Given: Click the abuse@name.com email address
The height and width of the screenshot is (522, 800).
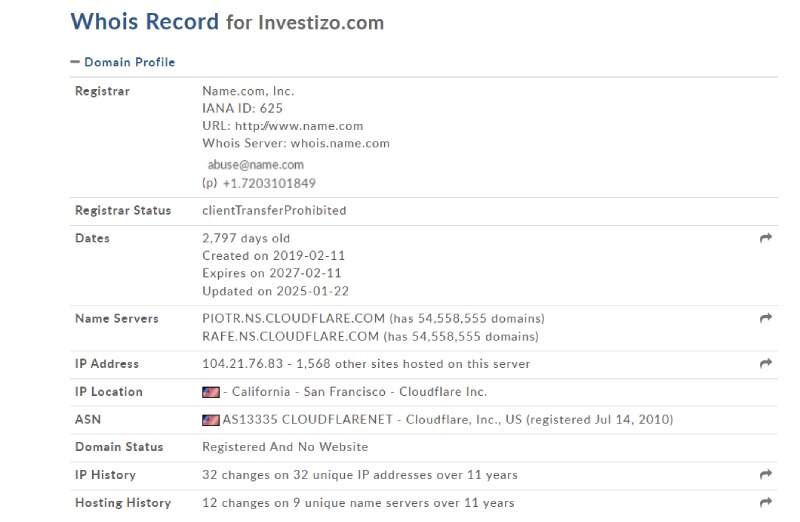Looking at the screenshot, I should (256, 165).
